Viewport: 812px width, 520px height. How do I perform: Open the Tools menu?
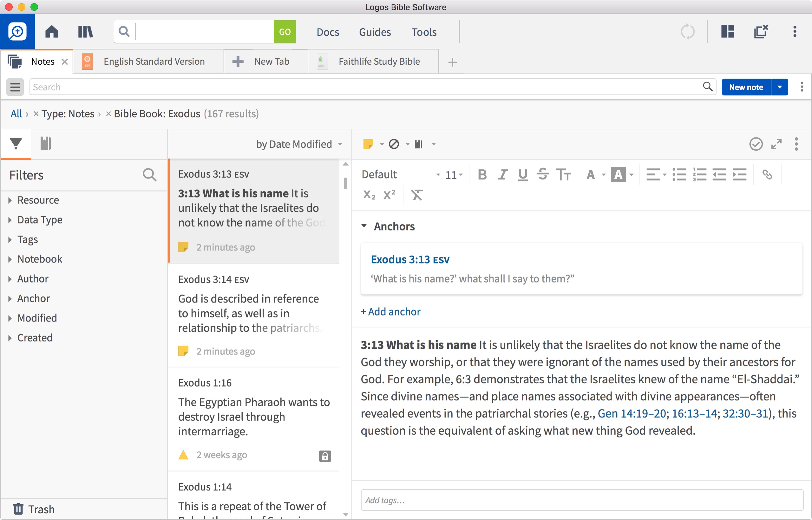pyautogui.click(x=424, y=32)
